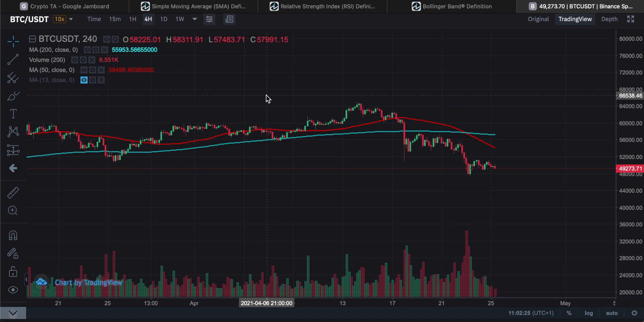Screen dimensions: 644x322
Task: Select the XABCD pattern tool
Action: 13,131
